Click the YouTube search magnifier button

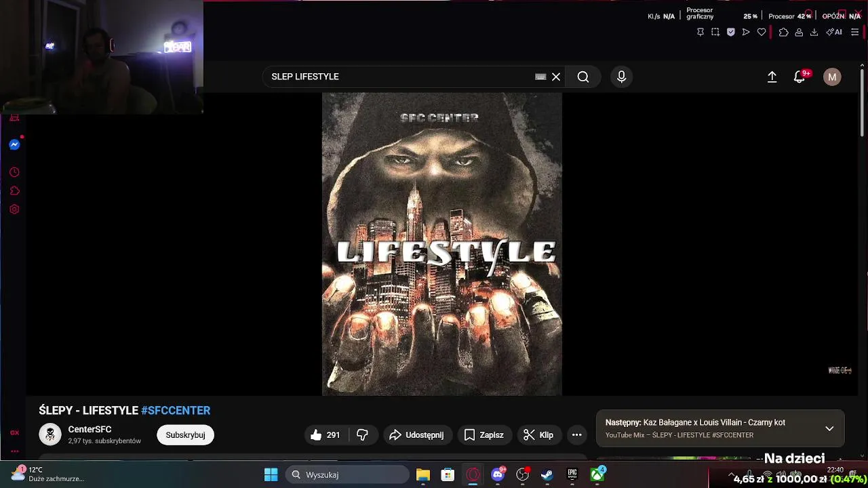coord(583,77)
